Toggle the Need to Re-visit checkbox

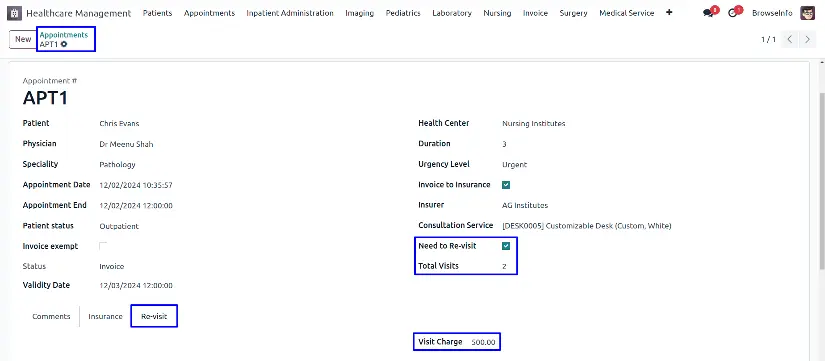[x=506, y=246]
